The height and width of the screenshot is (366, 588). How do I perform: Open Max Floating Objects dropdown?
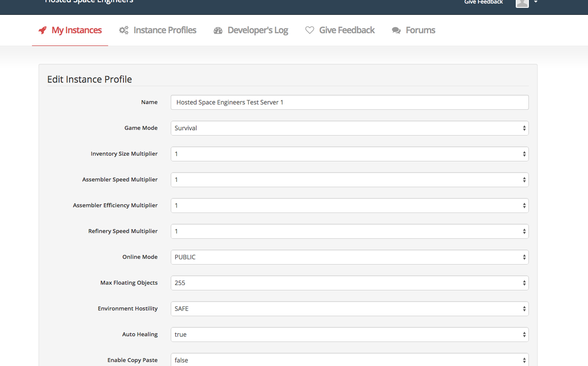349,283
